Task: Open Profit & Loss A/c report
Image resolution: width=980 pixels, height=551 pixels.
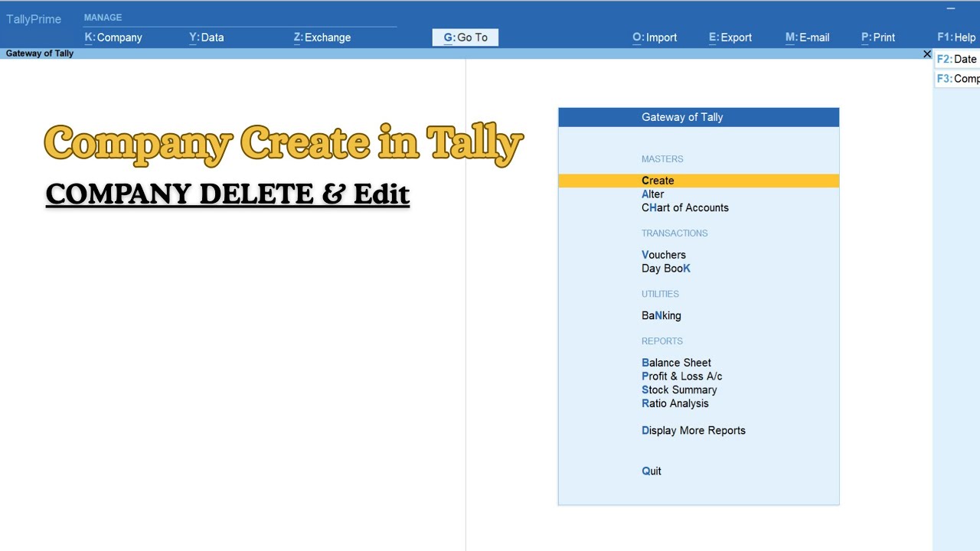Action: 682,377
